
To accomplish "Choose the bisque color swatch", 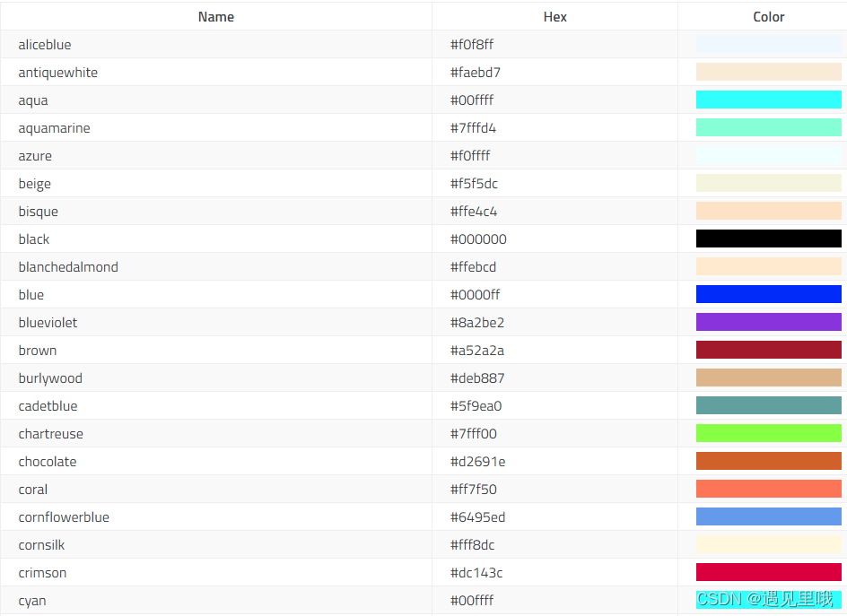I will [769, 211].
